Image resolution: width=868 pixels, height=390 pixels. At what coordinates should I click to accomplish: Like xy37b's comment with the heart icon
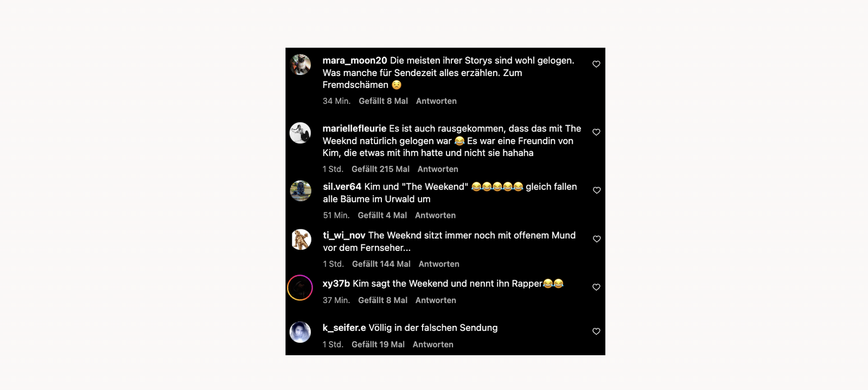pos(596,287)
